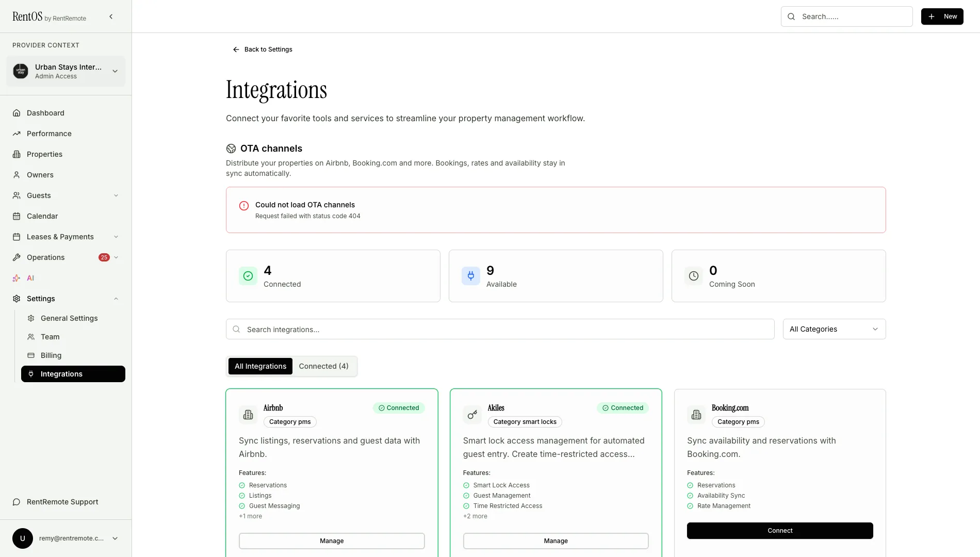Open the All Categories dropdown
Image resolution: width=980 pixels, height=557 pixels.
coord(834,329)
